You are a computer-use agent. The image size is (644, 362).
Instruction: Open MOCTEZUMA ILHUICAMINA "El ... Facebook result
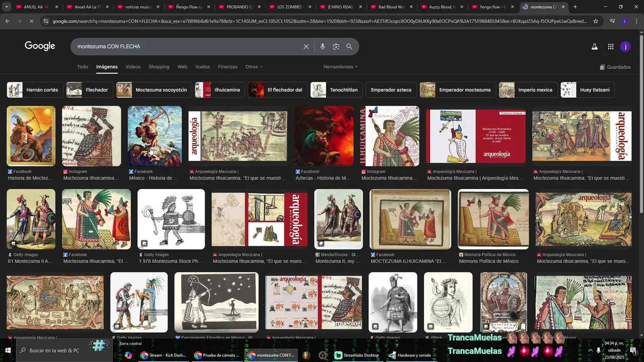(x=411, y=219)
